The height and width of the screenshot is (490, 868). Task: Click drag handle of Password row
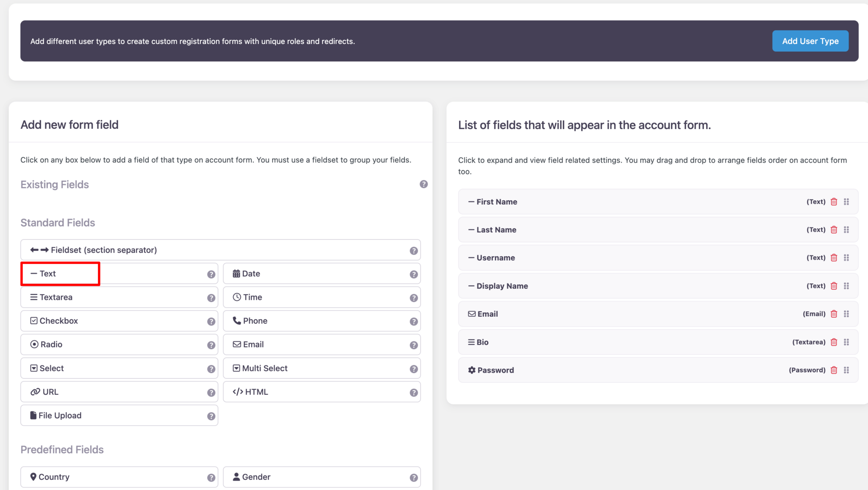(846, 370)
